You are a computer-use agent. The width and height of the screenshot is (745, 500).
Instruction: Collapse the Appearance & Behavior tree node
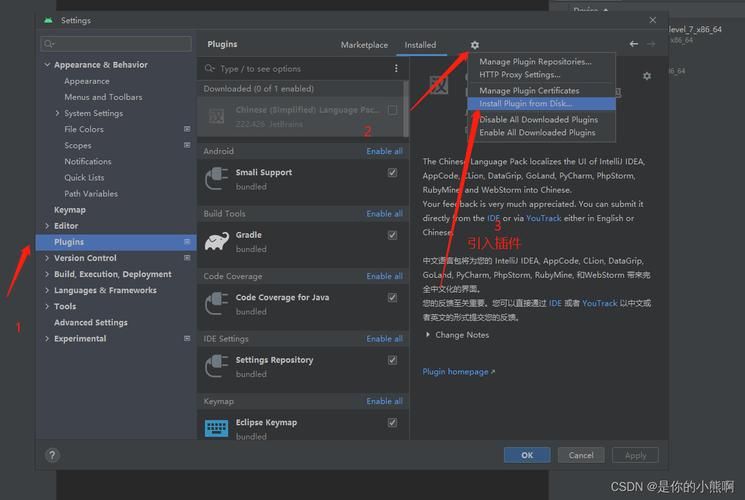47,65
